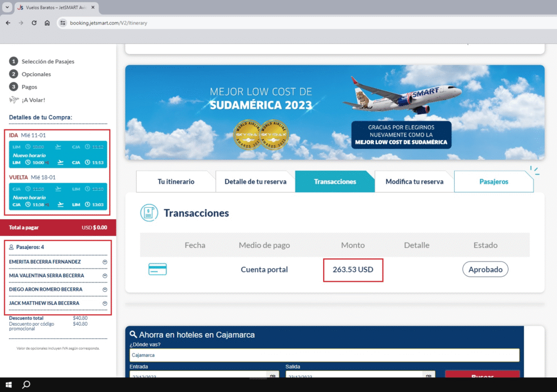Click the Fecha column header
The height and width of the screenshot is (392, 557).
(x=195, y=245)
